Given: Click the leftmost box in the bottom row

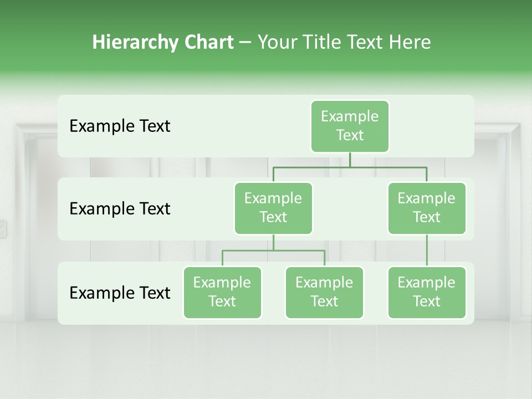Looking at the screenshot, I should pyautogui.click(x=222, y=292).
